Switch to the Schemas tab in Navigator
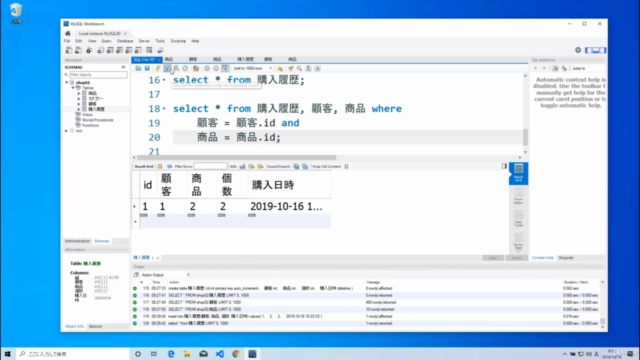Viewport: 640px width, 360px height. pos(102,241)
